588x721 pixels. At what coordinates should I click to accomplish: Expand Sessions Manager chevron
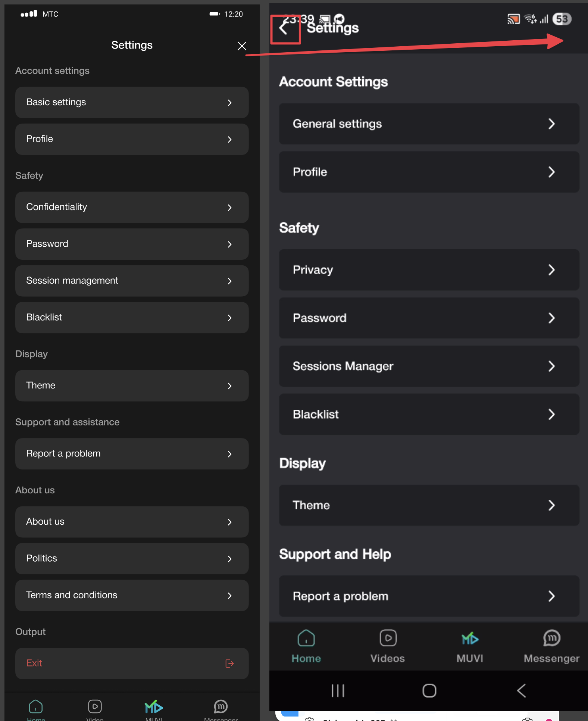(551, 366)
